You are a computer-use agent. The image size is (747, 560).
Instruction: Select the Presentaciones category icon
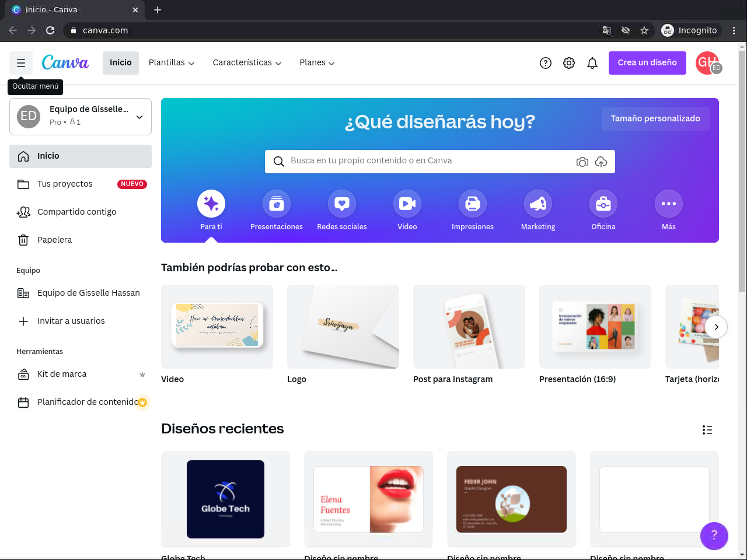point(277,204)
